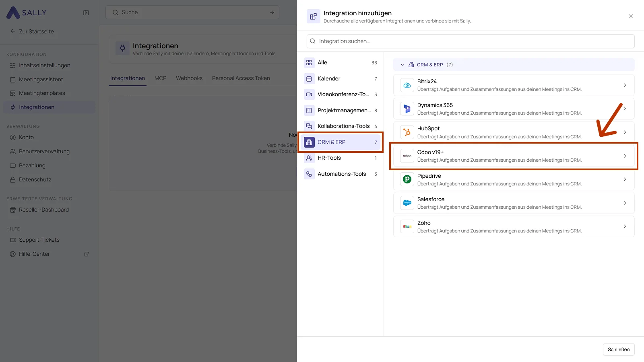Click the Salesforce cloud logo icon
Screen dimensions: 644x362
[407, 203]
